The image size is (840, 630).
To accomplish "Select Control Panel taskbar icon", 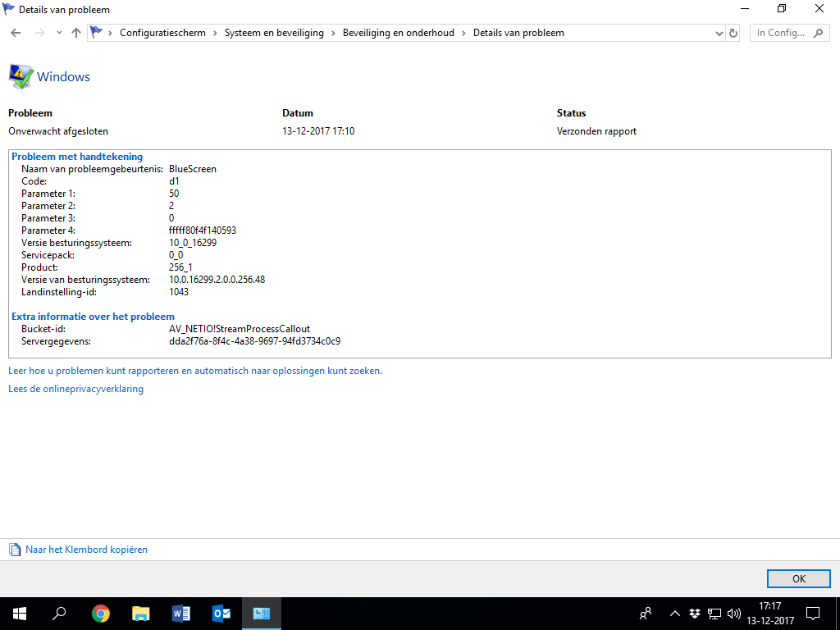I will click(262, 614).
